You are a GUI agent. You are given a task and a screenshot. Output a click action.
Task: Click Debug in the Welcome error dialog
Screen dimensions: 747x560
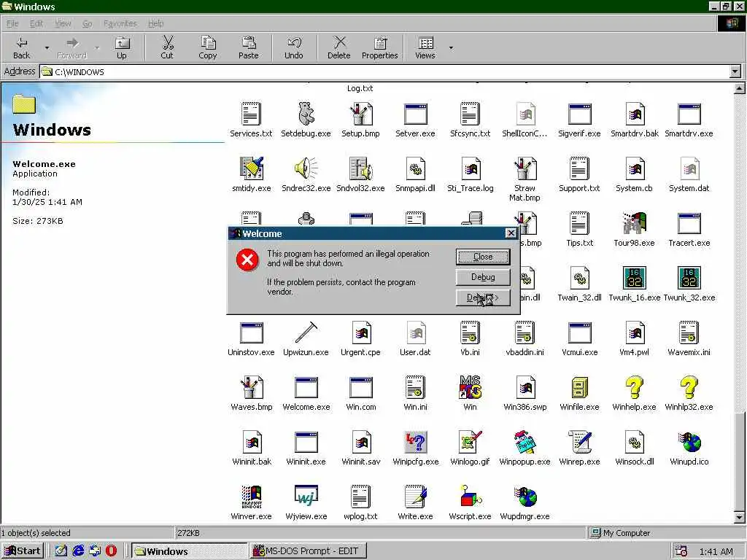(483, 277)
